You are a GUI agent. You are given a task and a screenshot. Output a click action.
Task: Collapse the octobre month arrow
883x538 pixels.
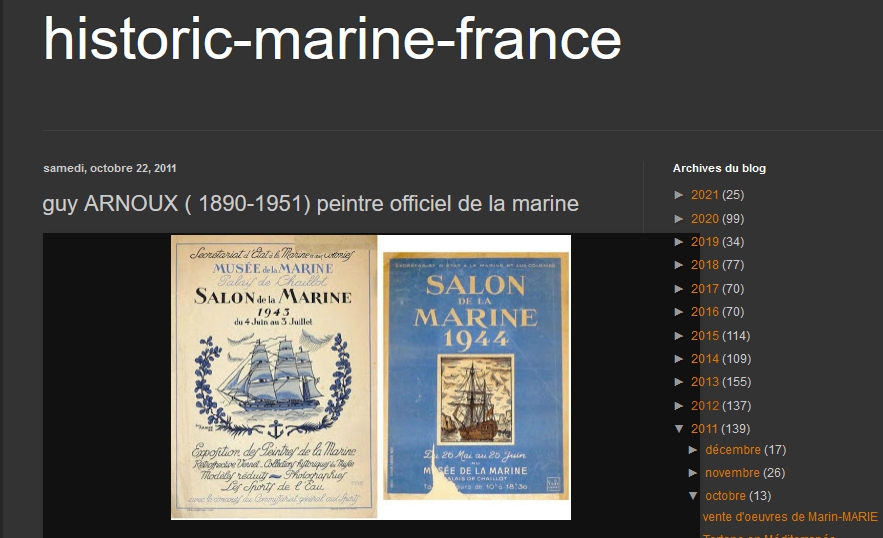pos(693,496)
